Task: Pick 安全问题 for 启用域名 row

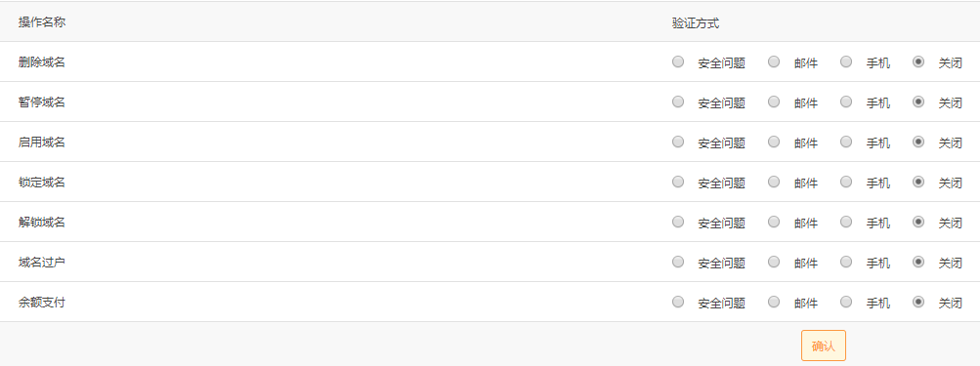Action: coord(678,142)
